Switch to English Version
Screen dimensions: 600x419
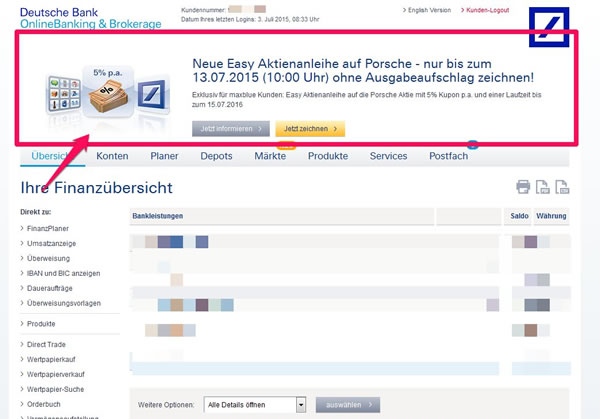click(x=427, y=10)
